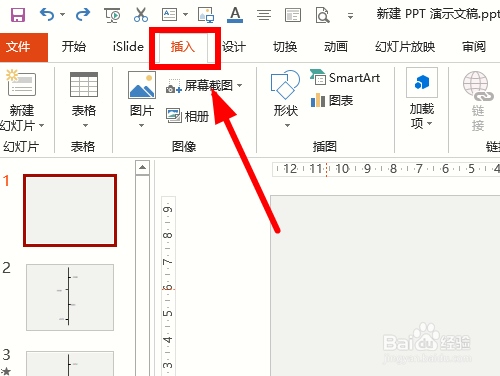Select slide 1 thumbnail
Image resolution: width=500 pixels, height=376 pixels.
click(70, 210)
